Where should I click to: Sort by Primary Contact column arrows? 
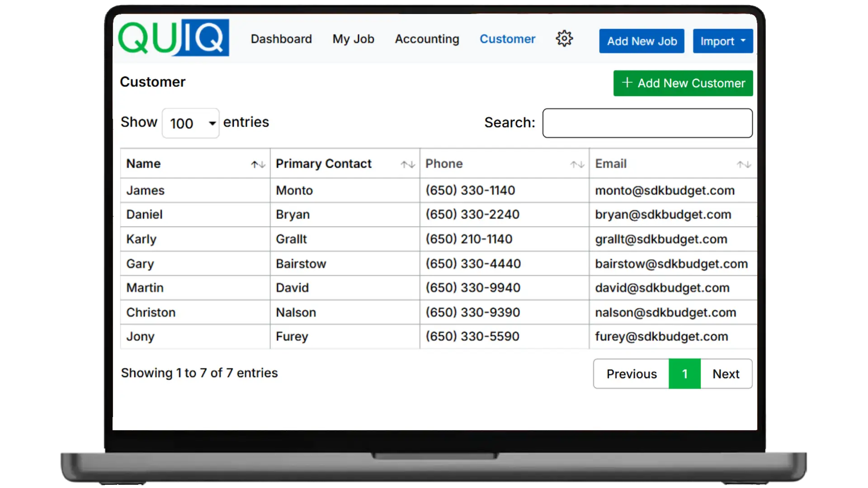[x=408, y=164]
